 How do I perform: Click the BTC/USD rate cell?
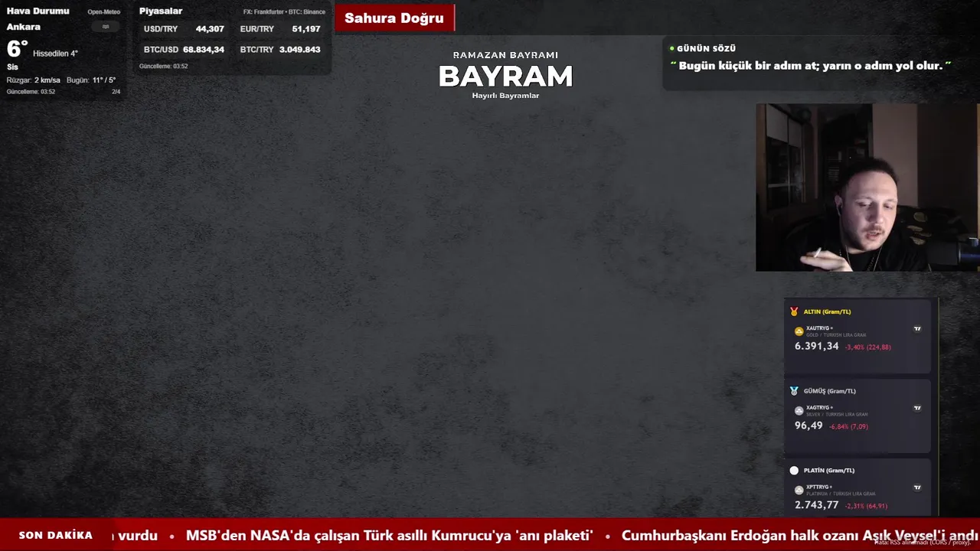click(x=184, y=50)
